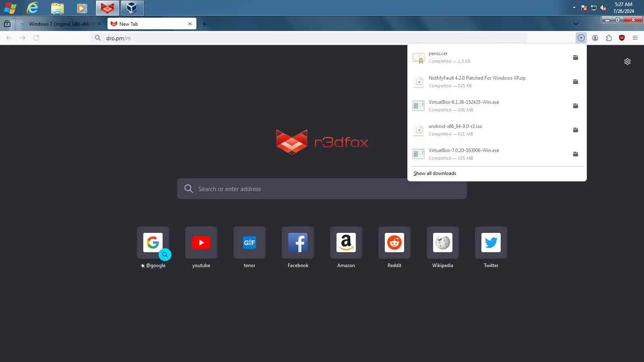Screen dimensions: 644x362
Task: Show android-x86_64 iso in folder
Action: tap(576, 130)
